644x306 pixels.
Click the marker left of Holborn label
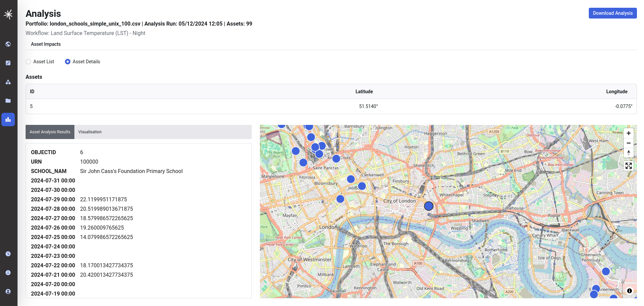pos(351,179)
